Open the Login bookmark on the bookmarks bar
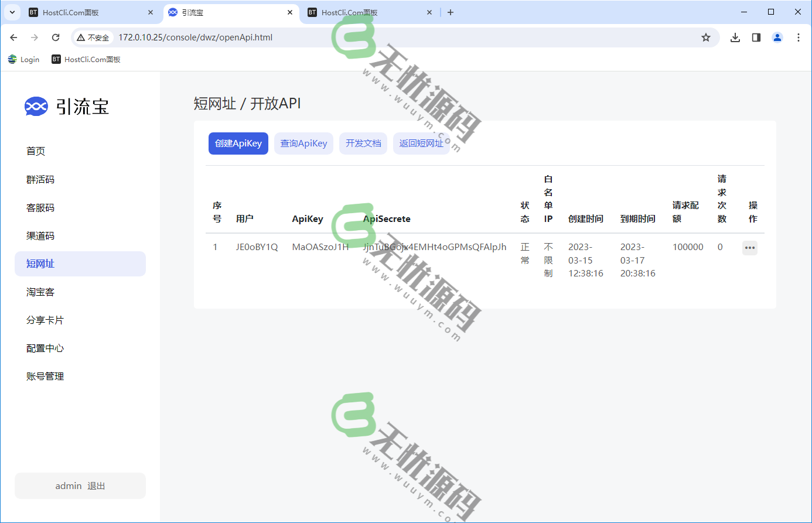 (x=23, y=59)
